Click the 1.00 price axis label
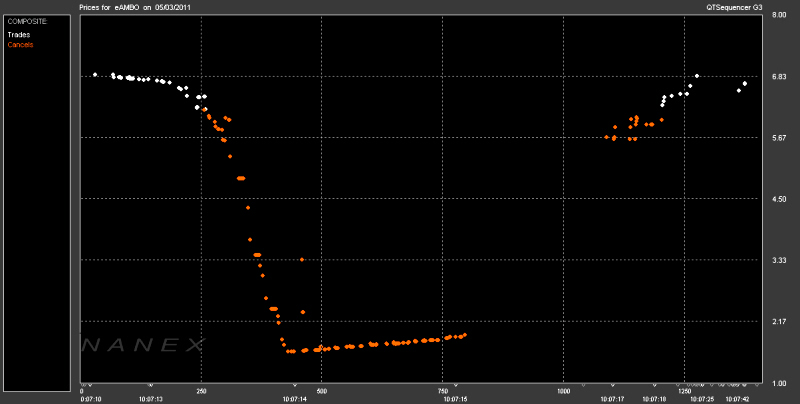The image size is (800, 404). coord(779,382)
